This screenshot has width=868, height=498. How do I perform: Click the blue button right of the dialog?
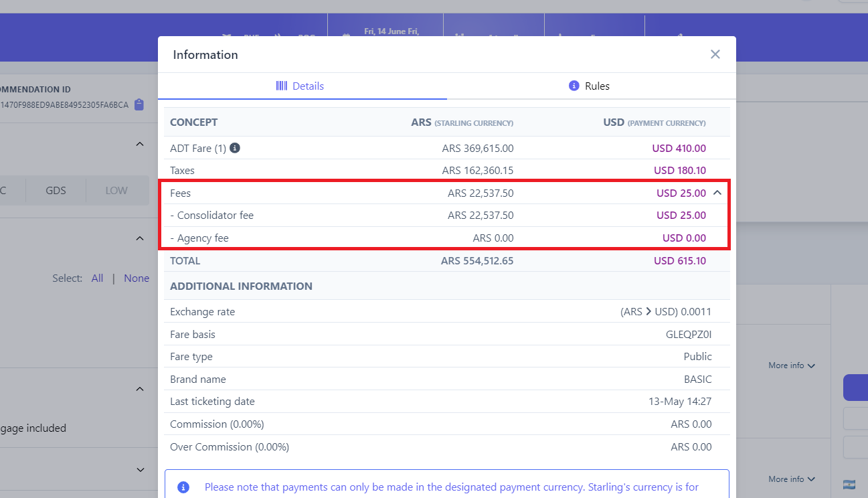[855, 388]
